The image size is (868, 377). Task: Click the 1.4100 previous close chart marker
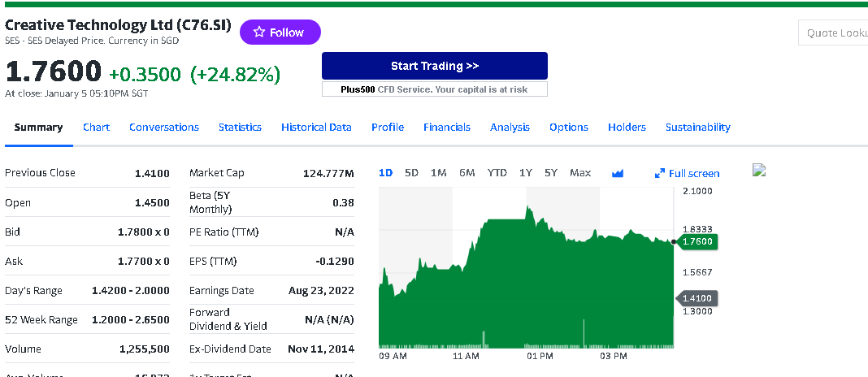(697, 298)
